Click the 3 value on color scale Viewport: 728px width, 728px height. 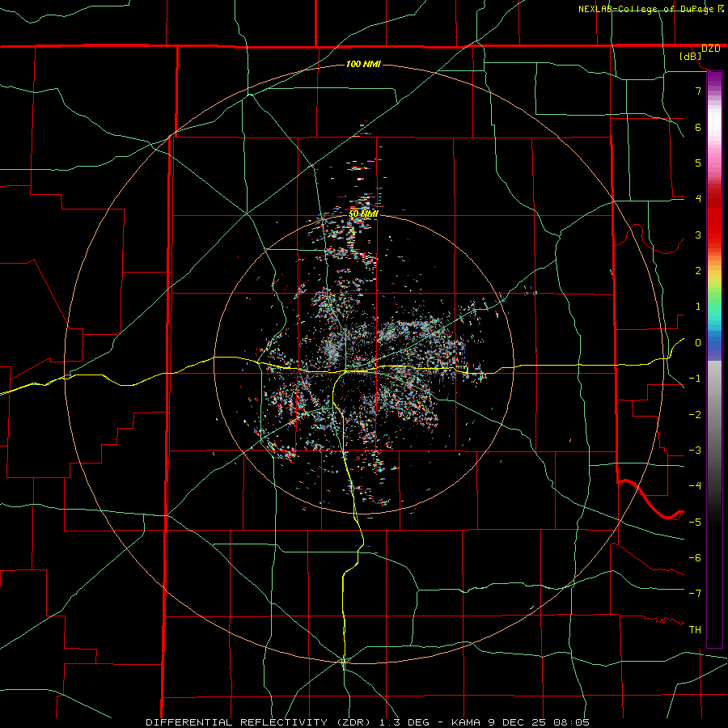pos(698,235)
